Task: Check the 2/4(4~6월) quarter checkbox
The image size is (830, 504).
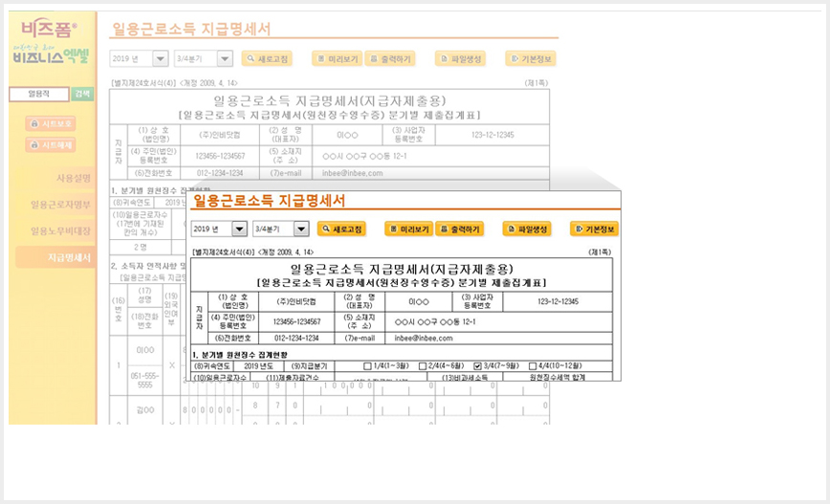Action: point(423,366)
